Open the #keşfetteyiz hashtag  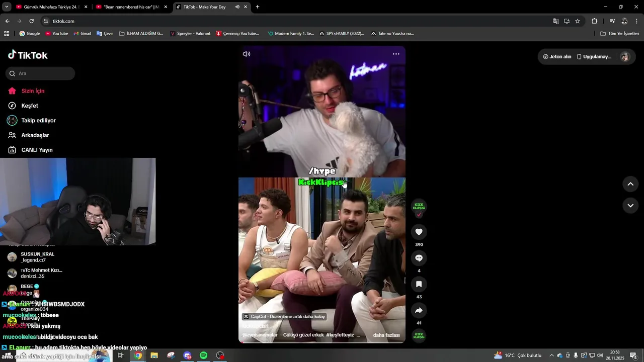coord(340,335)
